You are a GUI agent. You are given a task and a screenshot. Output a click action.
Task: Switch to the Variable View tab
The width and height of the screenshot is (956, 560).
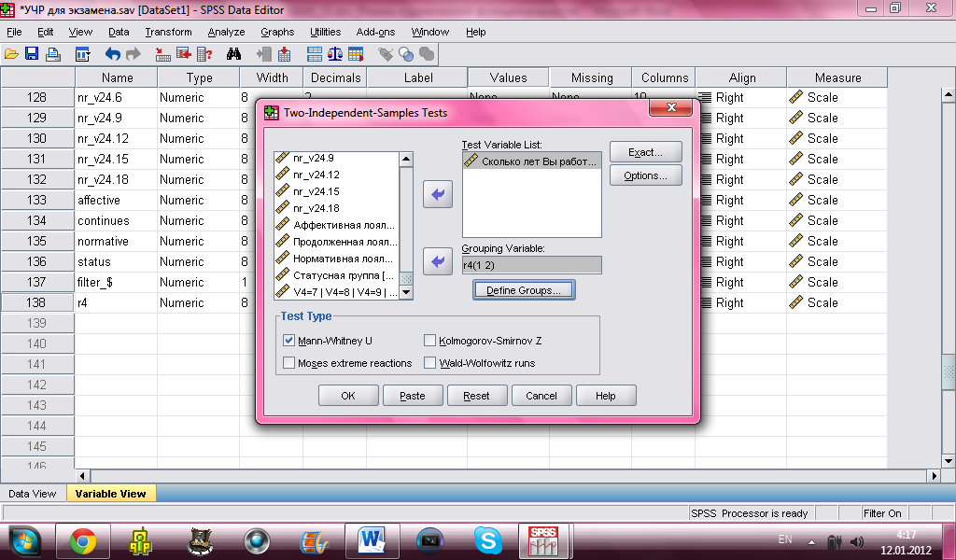pos(110,494)
